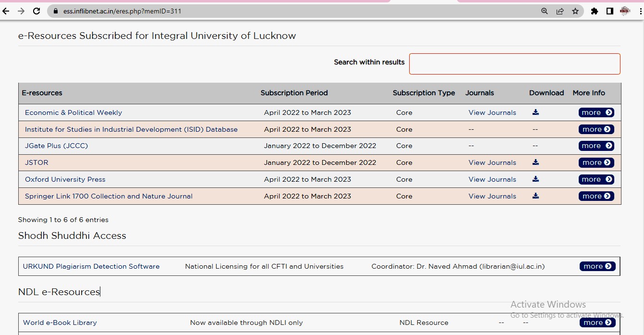The image size is (644, 335).
Task: Sort by Subscription Type column header
Action: [424, 93]
